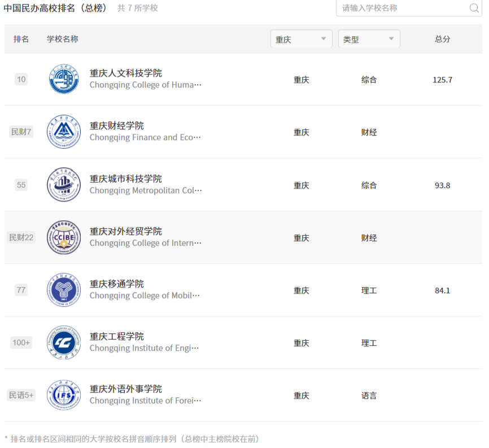Image resolution: width=489 pixels, height=448 pixels.
Task: Click the rank badge 民语5+
Action: coord(21,395)
